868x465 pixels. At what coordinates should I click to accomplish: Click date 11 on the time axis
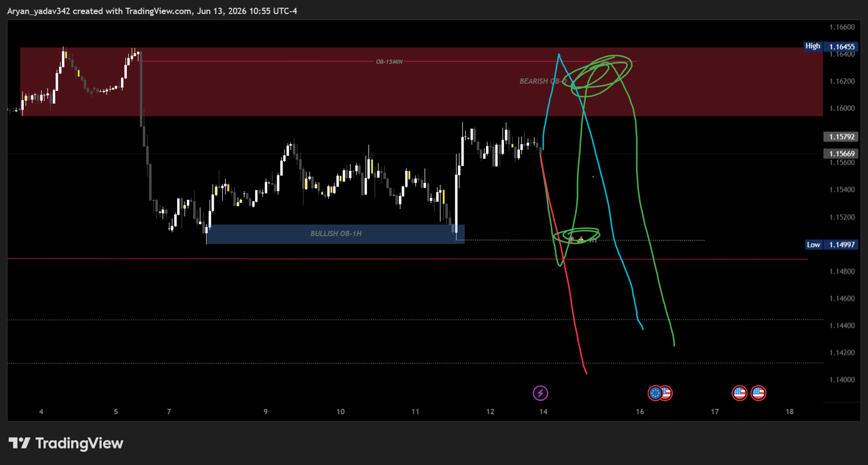(x=415, y=412)
